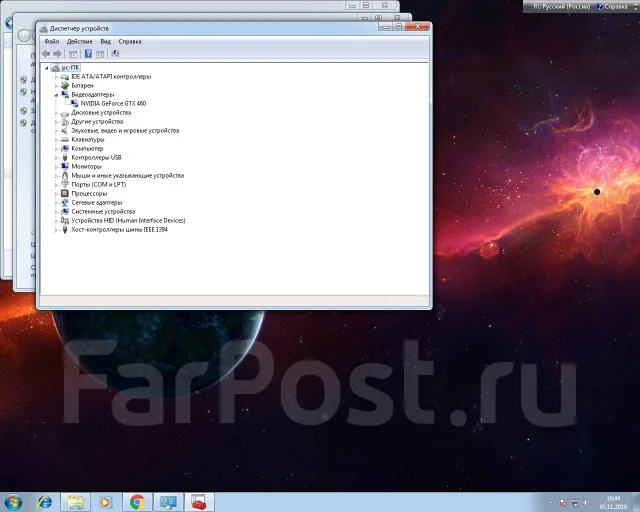Screen dimensions: 640x512
Task: Select the Системные устройства icon
Action: (x=64, y=211)
